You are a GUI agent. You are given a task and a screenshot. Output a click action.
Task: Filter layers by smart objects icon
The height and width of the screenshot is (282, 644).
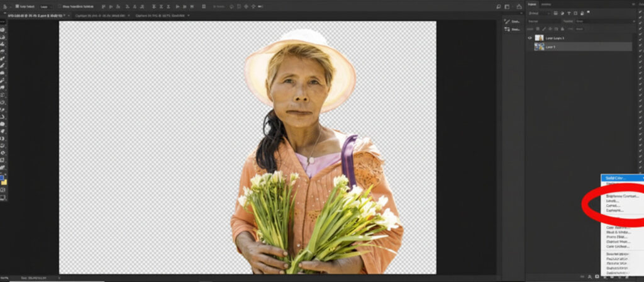(582, 13)
